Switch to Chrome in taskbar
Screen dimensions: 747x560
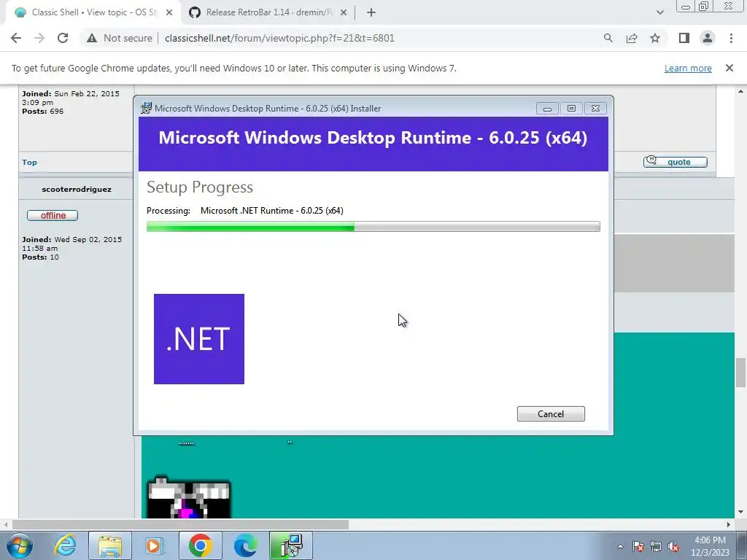tap(200, 545)
